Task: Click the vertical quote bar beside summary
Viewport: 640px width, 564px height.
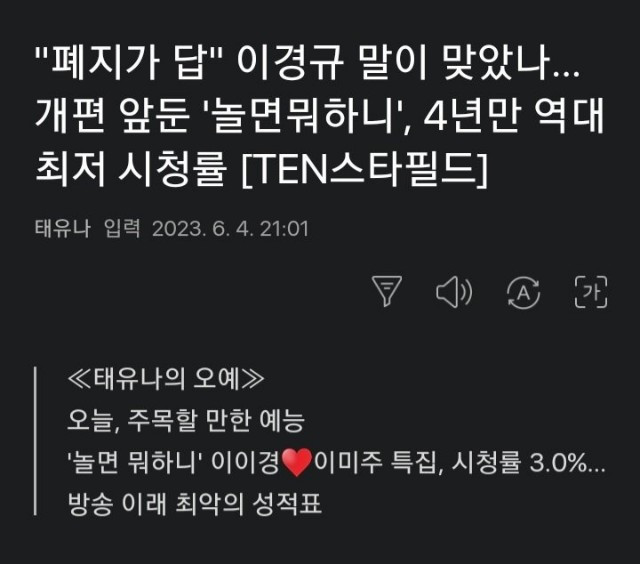Action: [36, 441]
